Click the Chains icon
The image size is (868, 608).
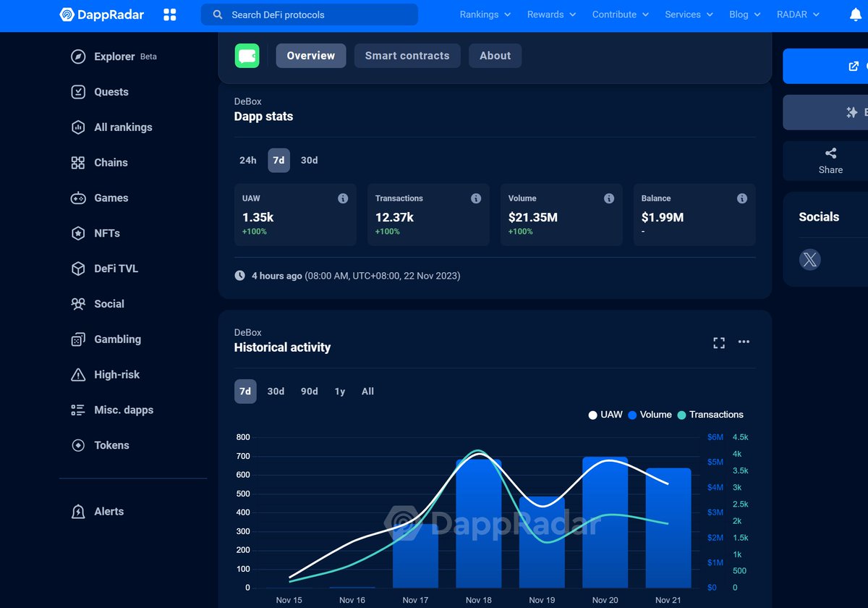pos(78,163)
